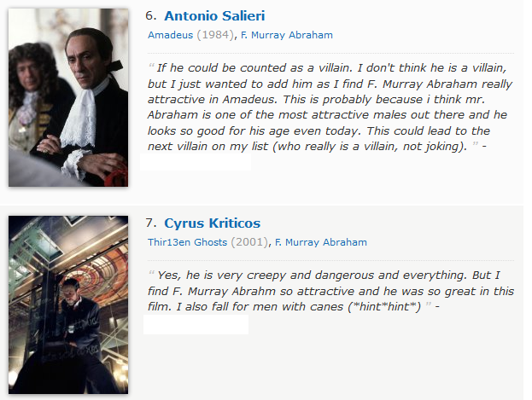Open F. Murray Abraham link beside Amadeus
This screenshot has width=532, height=400.
tap(287, 35)
